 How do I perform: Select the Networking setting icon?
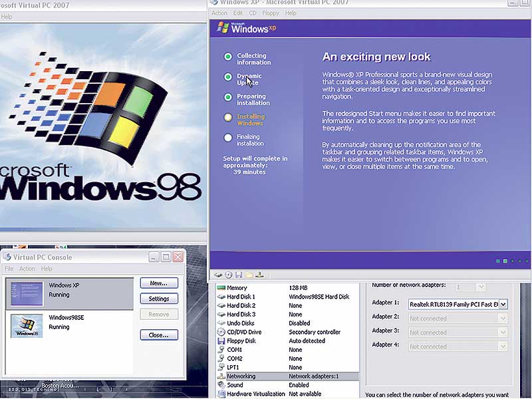pyautogui.click(x=221, y=376)
